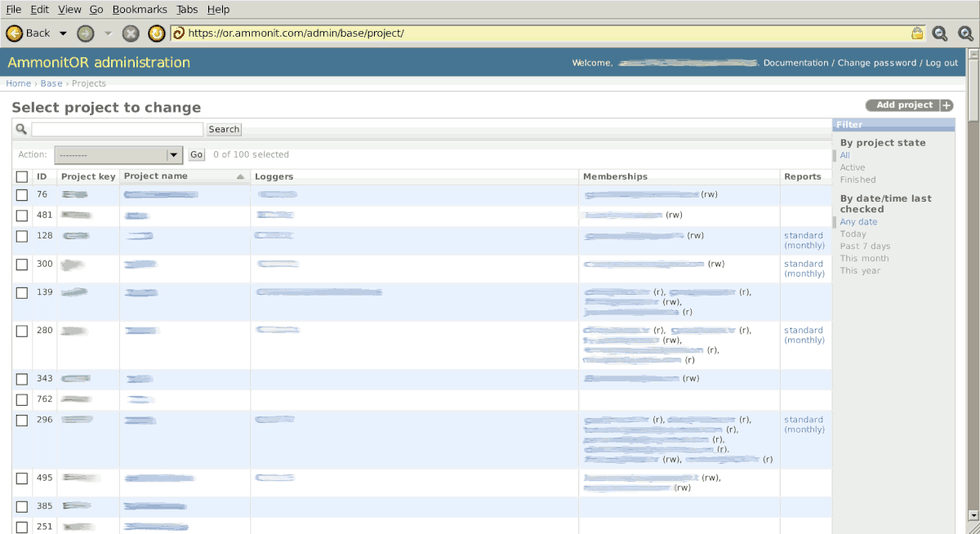
Task: Click the plus icon on the Add project button
Action: tap(947, 105)
